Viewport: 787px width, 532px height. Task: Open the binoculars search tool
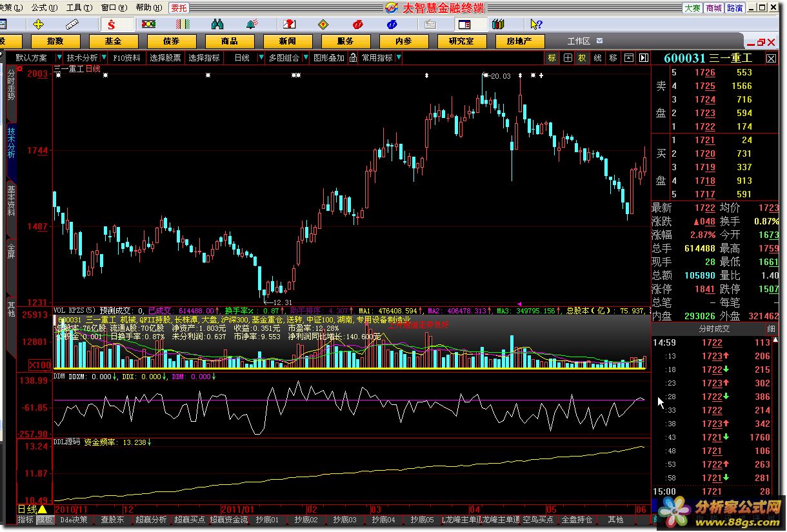pyautogui.click(x=217, y=25)
